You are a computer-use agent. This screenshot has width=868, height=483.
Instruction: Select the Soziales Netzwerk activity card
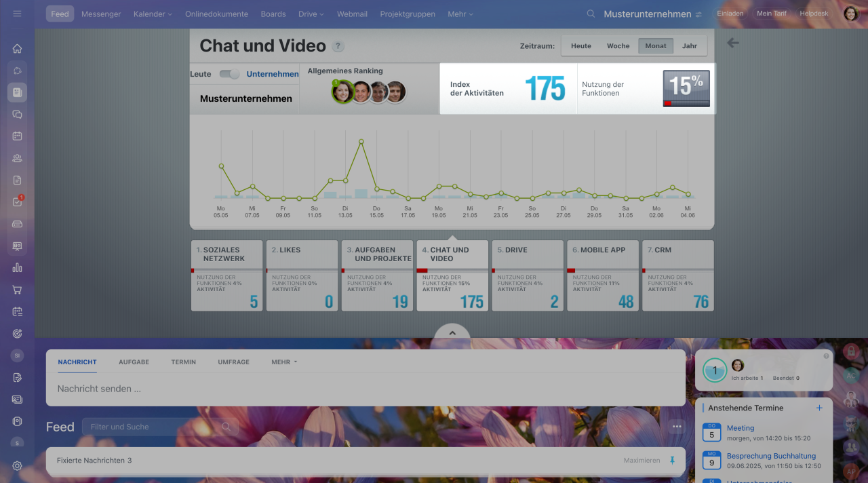coord(227,275)
